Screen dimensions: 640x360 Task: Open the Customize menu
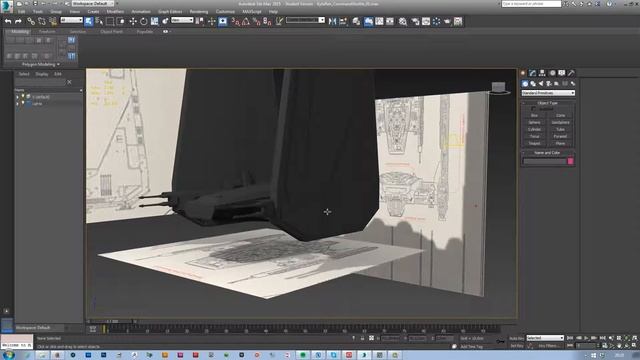225,12
